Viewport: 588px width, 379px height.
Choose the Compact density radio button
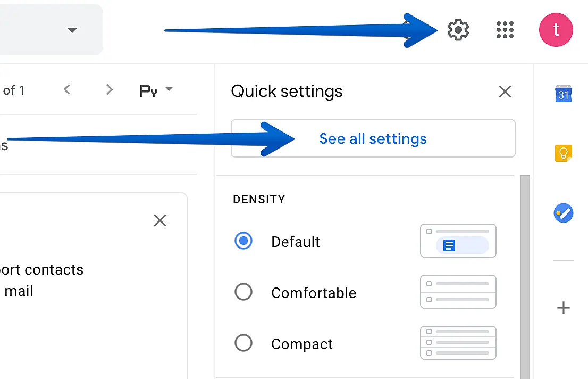tap(243, 343)
